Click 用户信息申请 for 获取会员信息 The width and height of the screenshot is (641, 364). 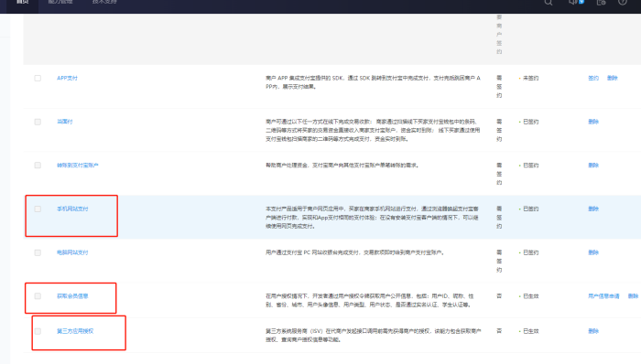(x=603, y=295)
